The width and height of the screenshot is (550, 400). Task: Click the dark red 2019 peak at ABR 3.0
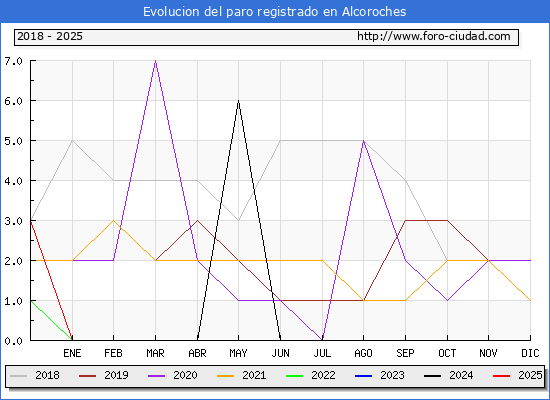pos(197,220)
